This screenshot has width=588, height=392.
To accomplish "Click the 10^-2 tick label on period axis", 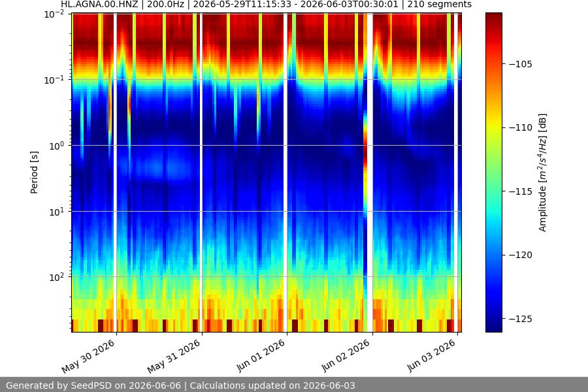I will click(54, 14).
